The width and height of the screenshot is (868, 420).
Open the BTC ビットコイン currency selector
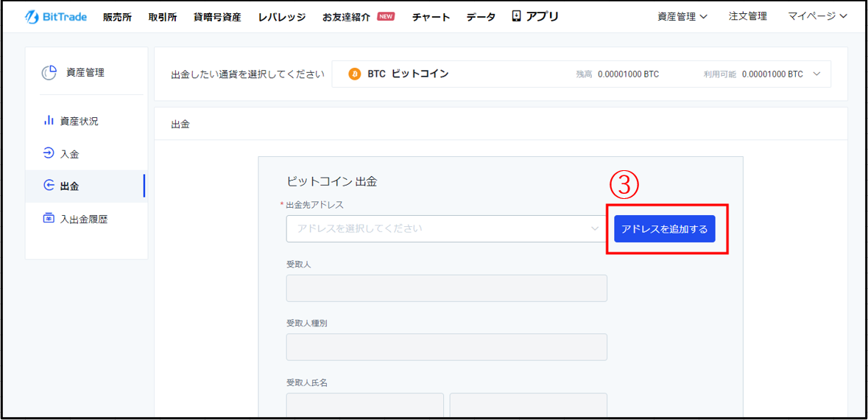(x=582, y=74)
